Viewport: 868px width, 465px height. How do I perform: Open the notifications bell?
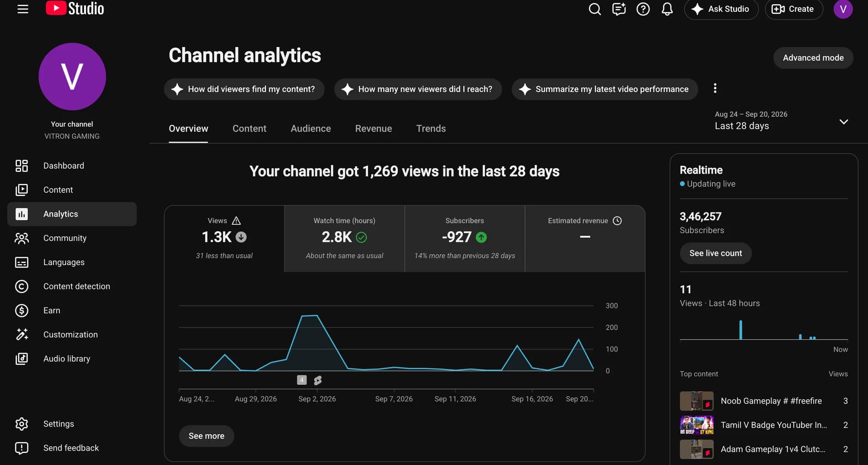[667, 9]
